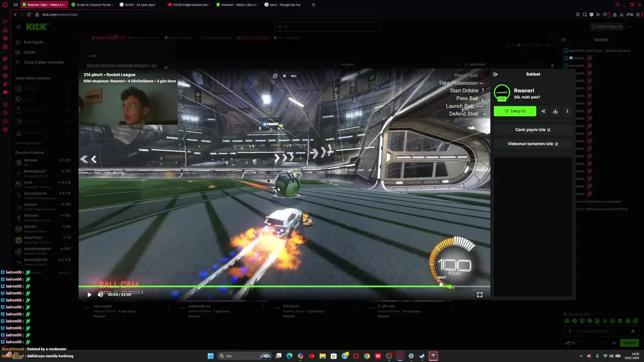Close the clip overlay with the X
Screen dimensions: 644x362
pyautogui.click(x=571, y=58)
